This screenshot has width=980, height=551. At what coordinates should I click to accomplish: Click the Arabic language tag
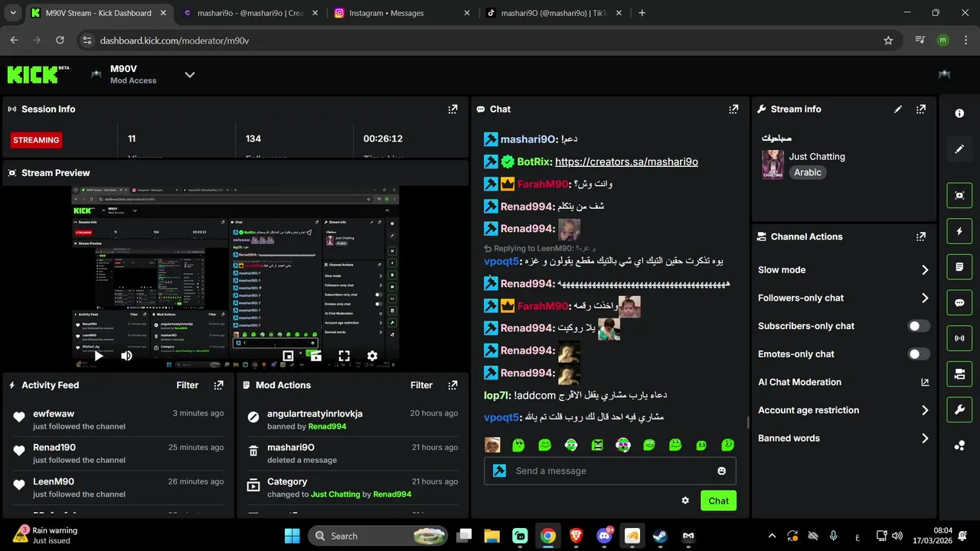(808, 172)
